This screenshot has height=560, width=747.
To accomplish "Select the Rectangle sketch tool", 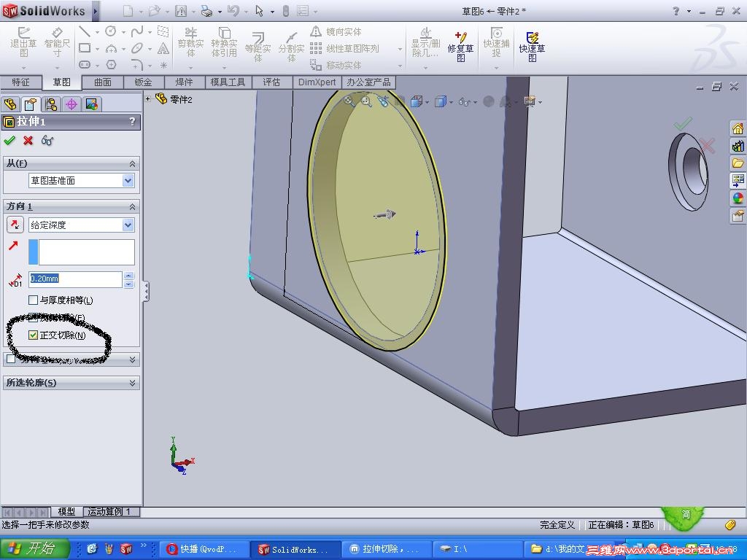I will click(x=85, y=48).
